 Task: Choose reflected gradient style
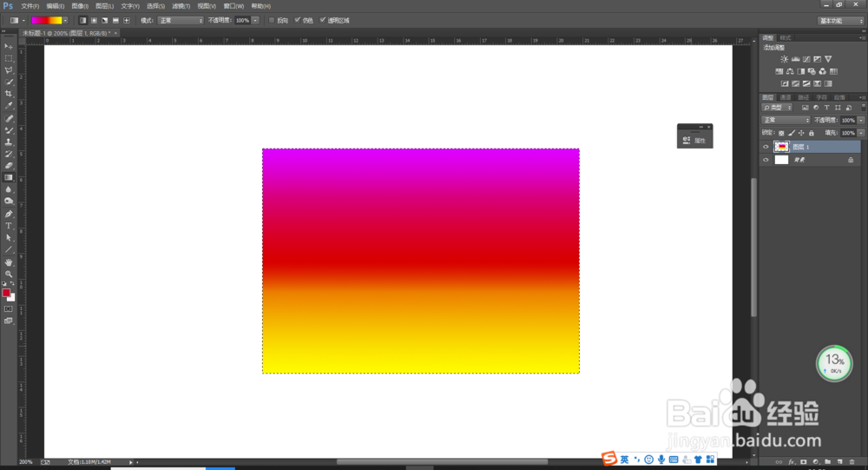point(115,21)
